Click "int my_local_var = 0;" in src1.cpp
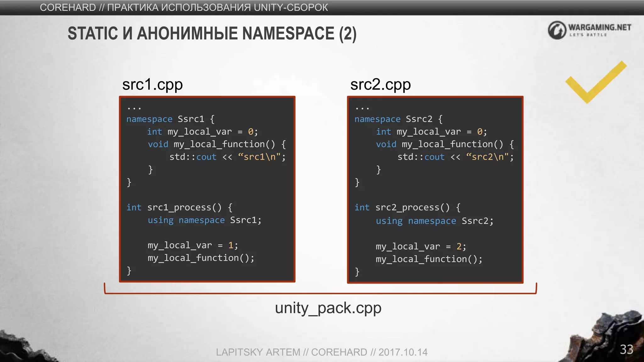This screenshot has width=644, height=362. coord(203,132)
